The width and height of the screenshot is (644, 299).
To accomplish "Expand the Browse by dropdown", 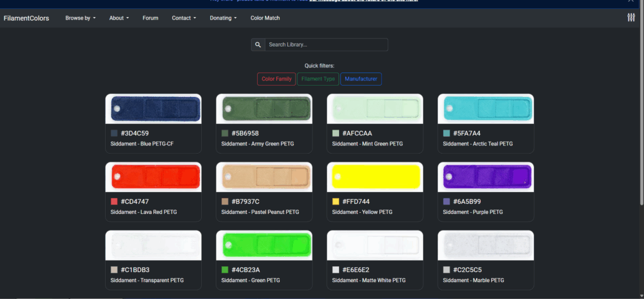I will (80, 18).
